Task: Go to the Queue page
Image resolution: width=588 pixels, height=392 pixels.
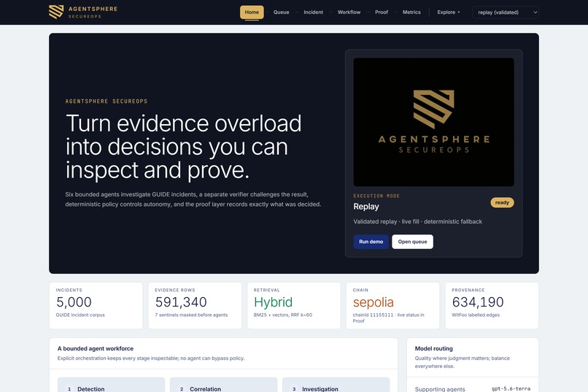Action: coord(282,12)
